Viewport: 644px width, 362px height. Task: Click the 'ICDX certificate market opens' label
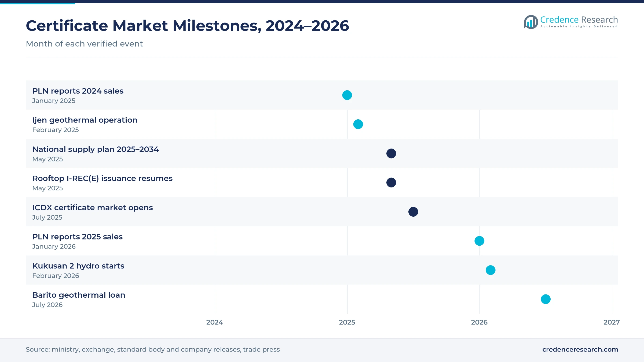pos(93,208)
